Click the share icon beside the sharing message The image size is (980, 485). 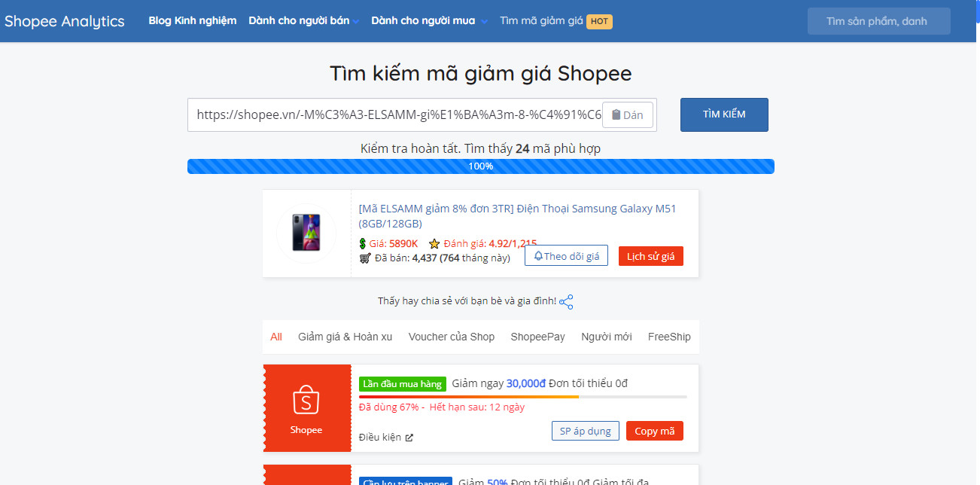click(566, 302)
